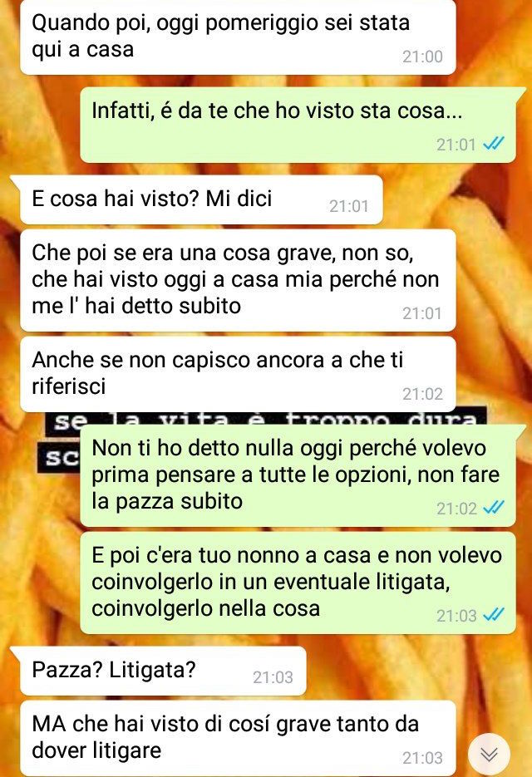Tap the 21:03 timestamp beside 'Pazza? Litigata?'
532x777 pixels.
(273, 677)
